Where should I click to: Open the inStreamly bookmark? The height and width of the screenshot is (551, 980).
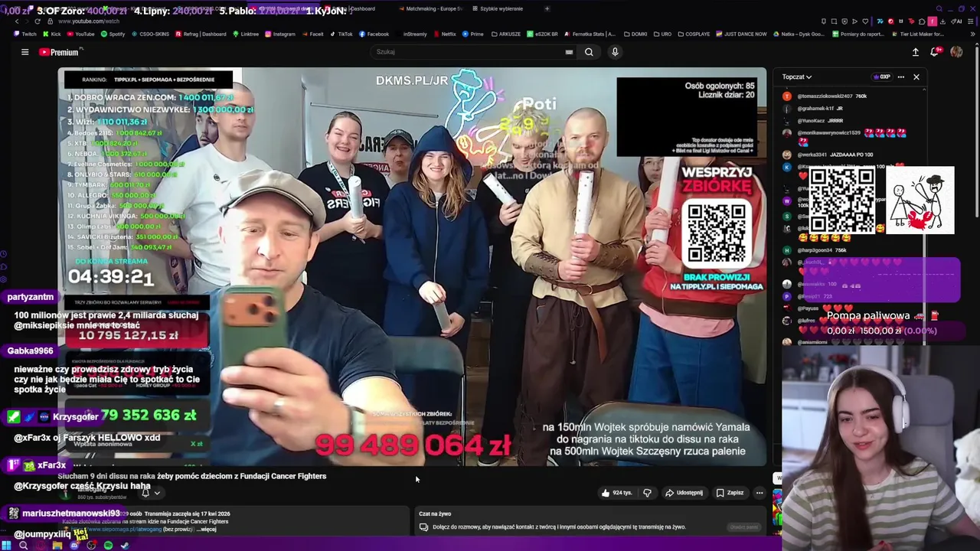(415, 34)
